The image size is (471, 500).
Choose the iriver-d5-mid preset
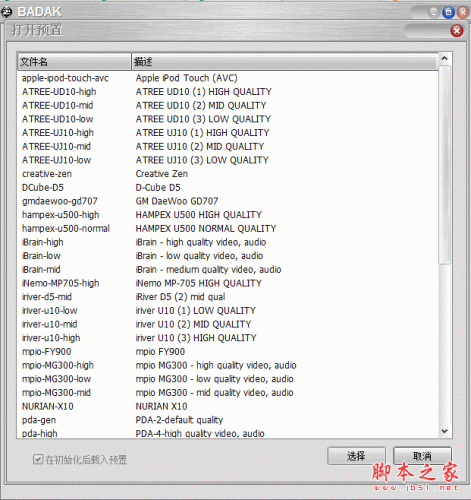(47, 297)
